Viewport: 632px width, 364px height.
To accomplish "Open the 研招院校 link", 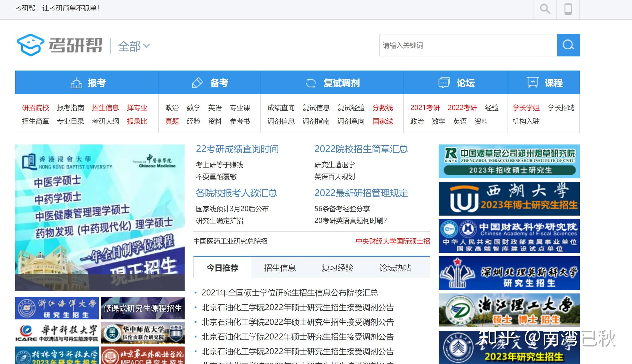I will pos(36,108).
